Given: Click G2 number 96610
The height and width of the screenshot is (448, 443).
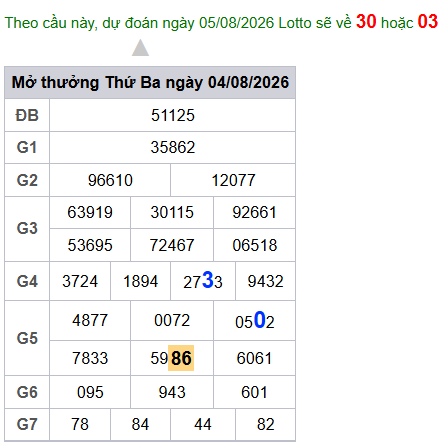Looking at the screenshot, I should [x=110, y=180].
